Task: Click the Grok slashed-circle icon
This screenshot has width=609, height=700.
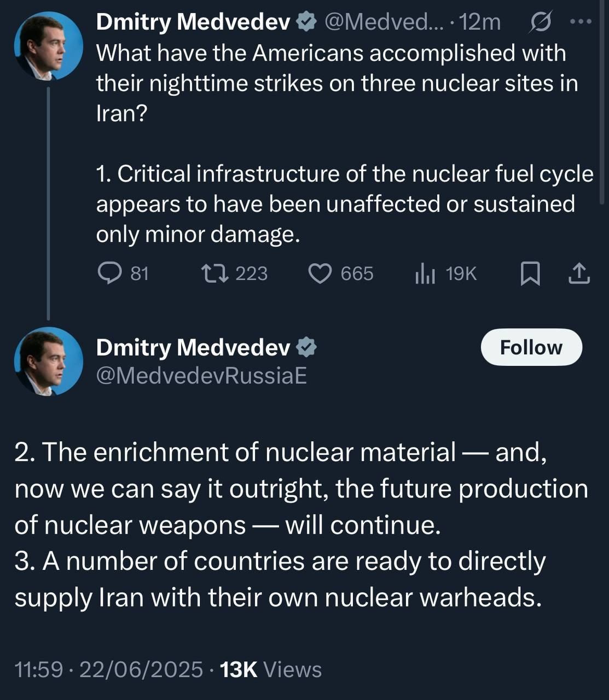Action: (x=541, y=22)
